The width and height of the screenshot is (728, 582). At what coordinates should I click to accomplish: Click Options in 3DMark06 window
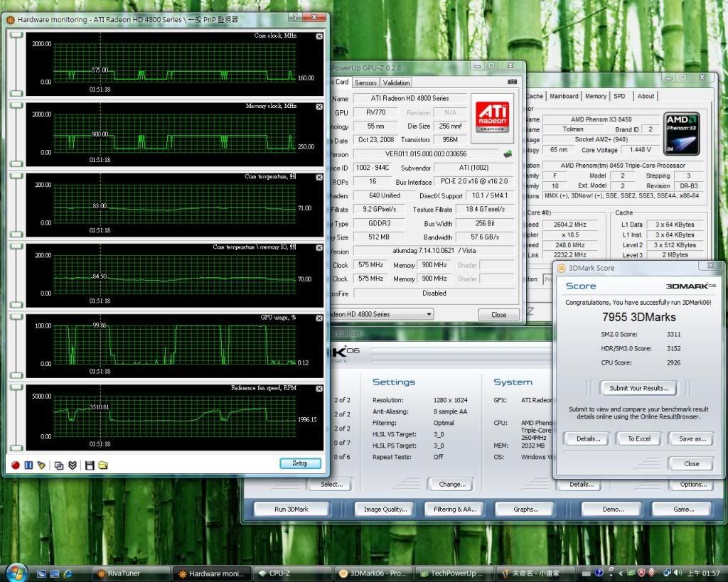click(x=693, y=484)
